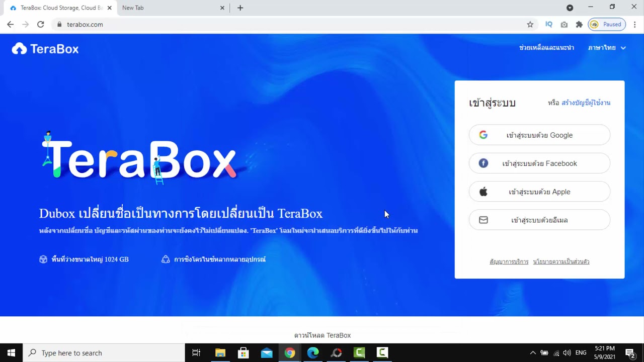Sign in with Google button
Viewport: 644px width, 362px height.
539,135
